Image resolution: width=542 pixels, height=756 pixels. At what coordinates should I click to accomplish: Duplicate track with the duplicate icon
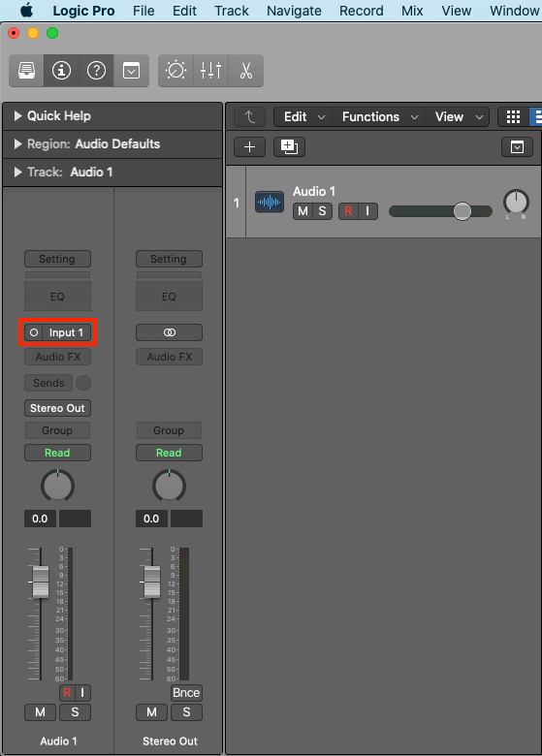coord(289,147)
